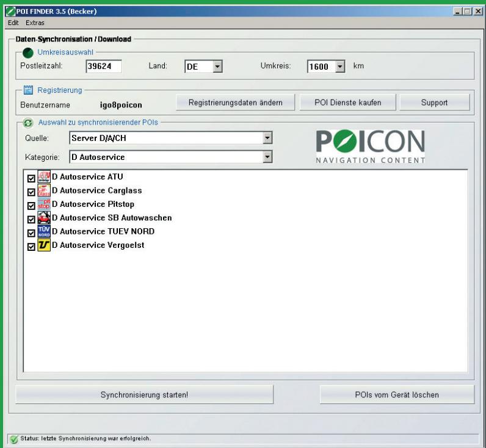Image resolution: width=486 pixels, height=448 pixels.
Task: Close the POI Finder window
Action: (478, 12)
